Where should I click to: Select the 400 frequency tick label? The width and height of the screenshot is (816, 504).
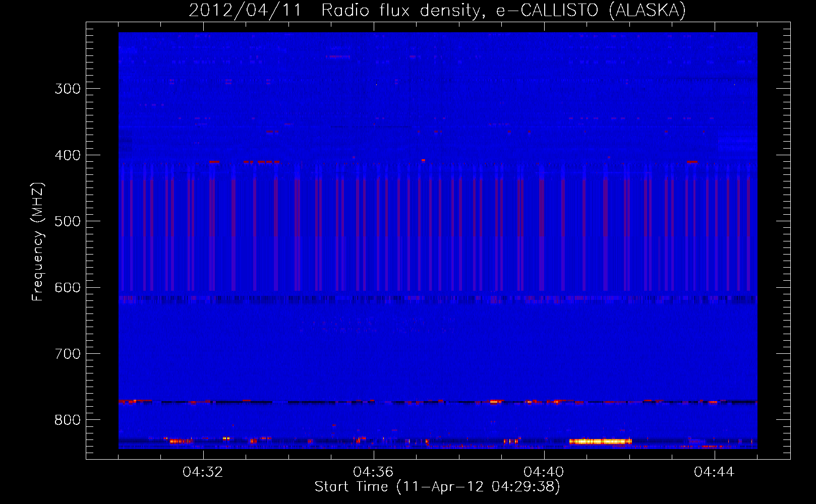coord(68,155)
